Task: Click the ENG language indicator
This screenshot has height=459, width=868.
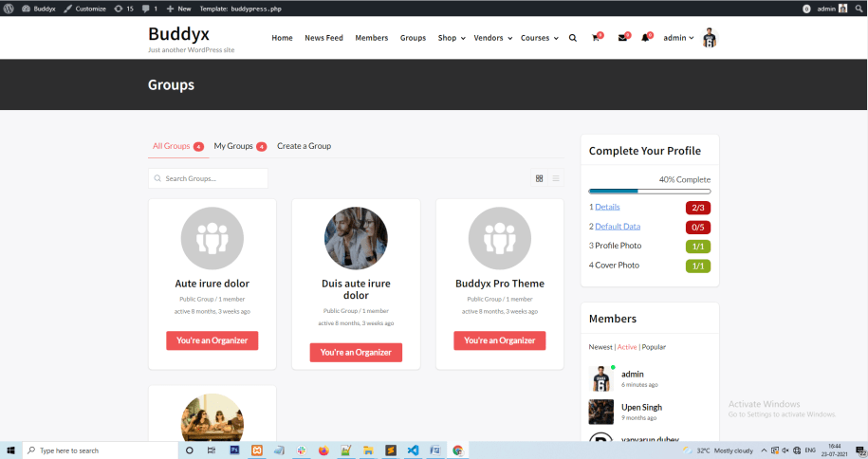Action: [x=810, y=450]
